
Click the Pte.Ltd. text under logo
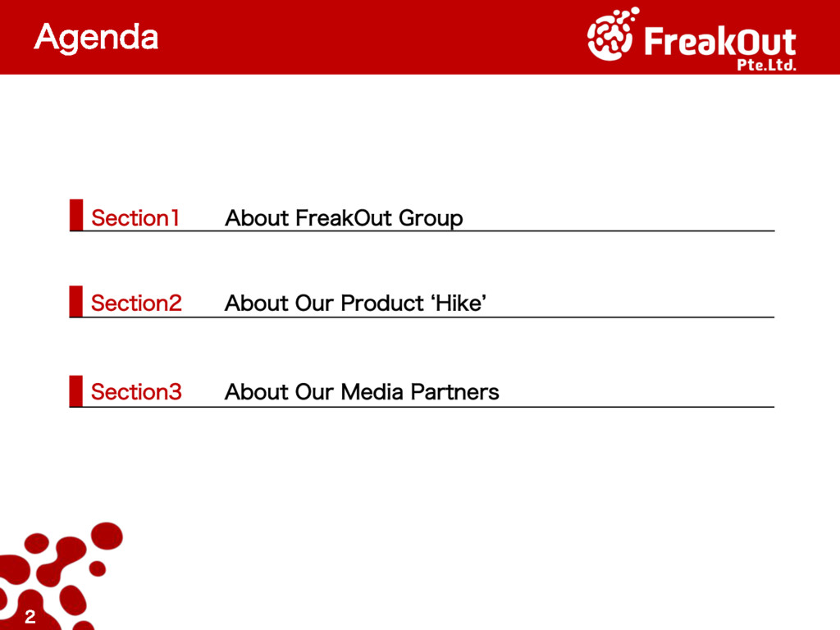pyautogui.click(x=766, y=65)
